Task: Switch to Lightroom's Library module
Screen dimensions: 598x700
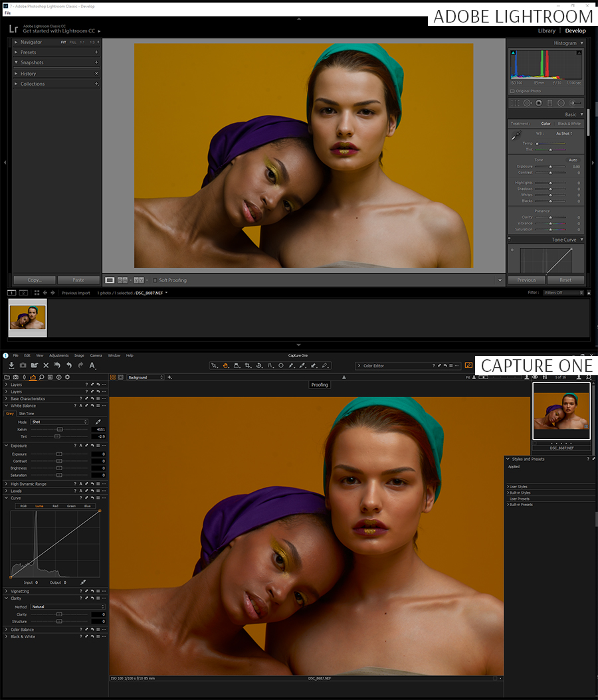Action: point(547,31)
